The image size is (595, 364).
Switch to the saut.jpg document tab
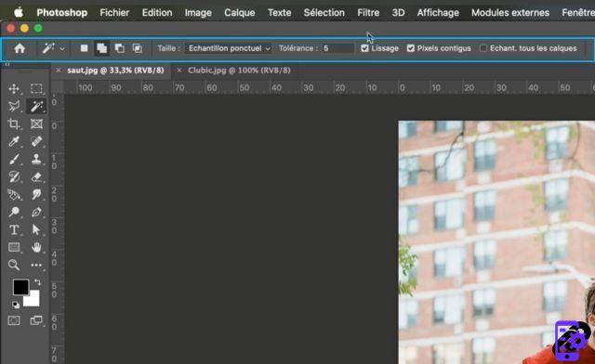point(115,71)
